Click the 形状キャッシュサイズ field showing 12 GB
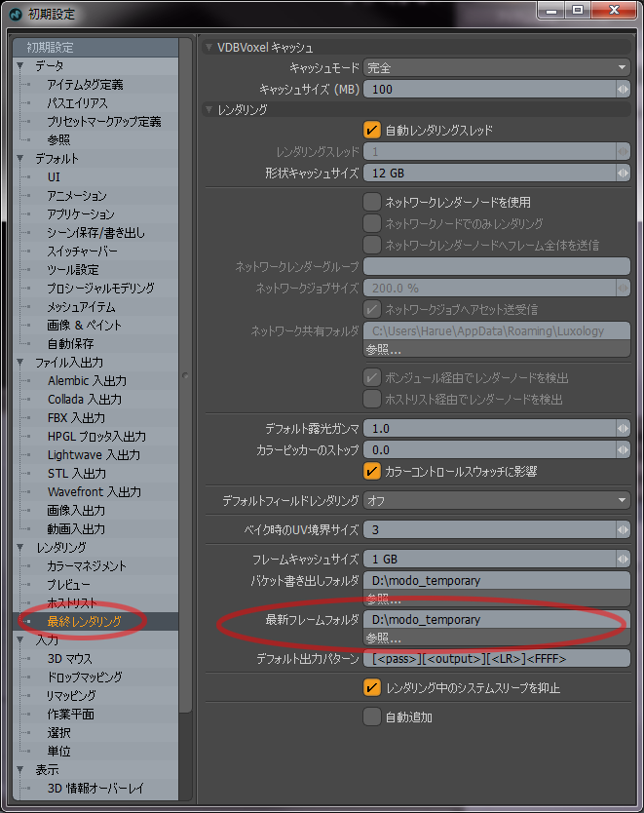Viewport: 644px width, 813px height. [x=490, y=174]
